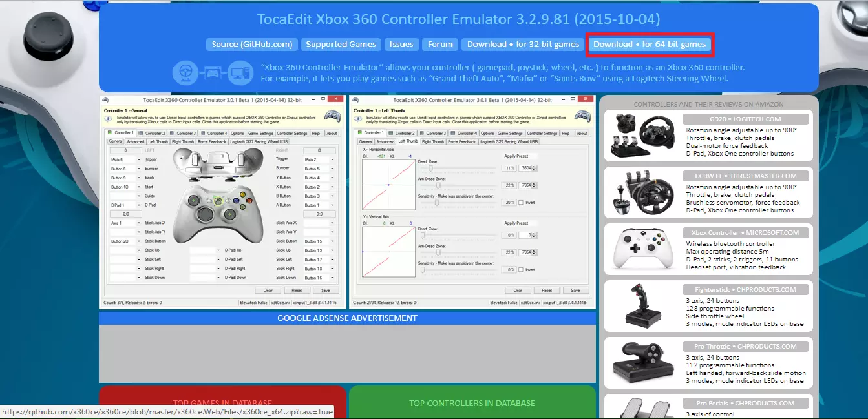Click Reset button in the Left Thumb window
The image size is (868, 419).
coord(547,291)
